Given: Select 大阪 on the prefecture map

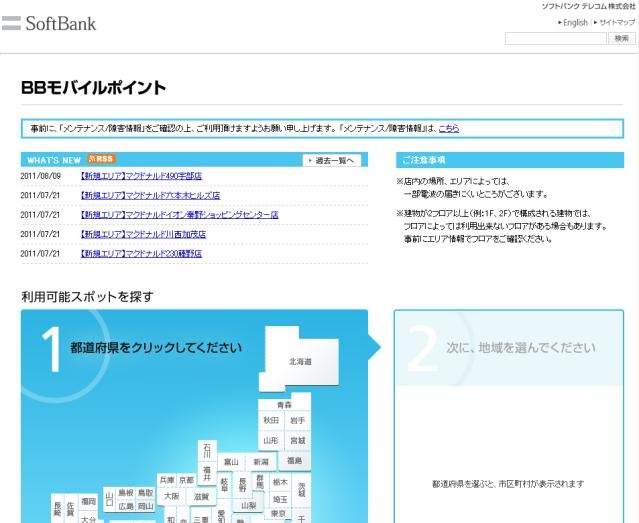Looking at the screenshot, I should pos(172,496).
